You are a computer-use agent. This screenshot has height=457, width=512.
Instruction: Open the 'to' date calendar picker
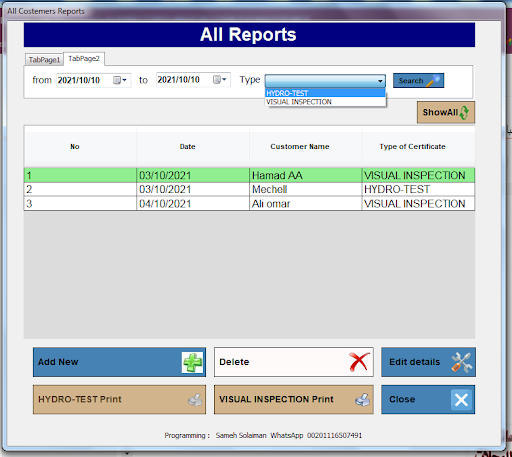pos(220,80)
